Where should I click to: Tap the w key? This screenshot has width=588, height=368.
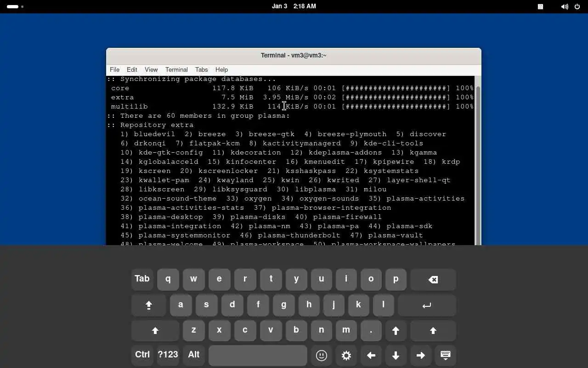194,279
